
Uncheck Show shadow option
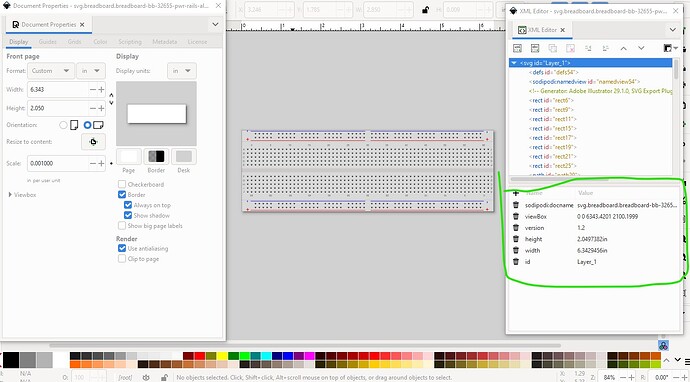coord(128,215)
